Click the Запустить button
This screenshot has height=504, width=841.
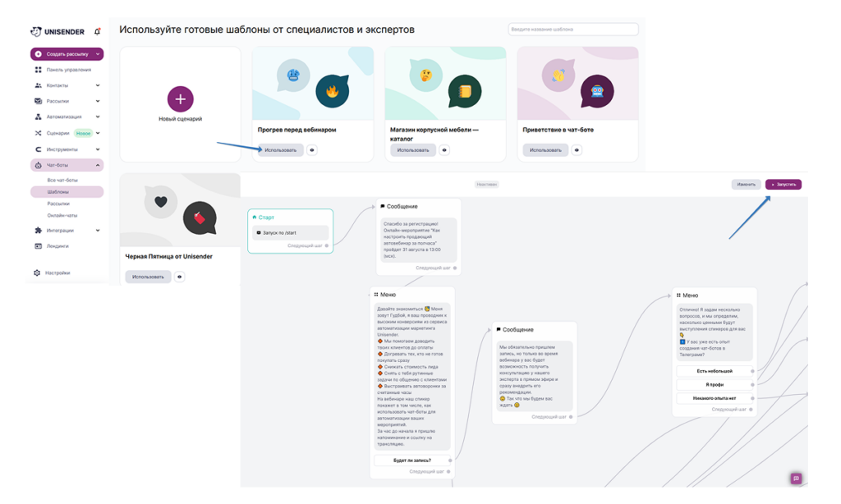coord(784,185)
